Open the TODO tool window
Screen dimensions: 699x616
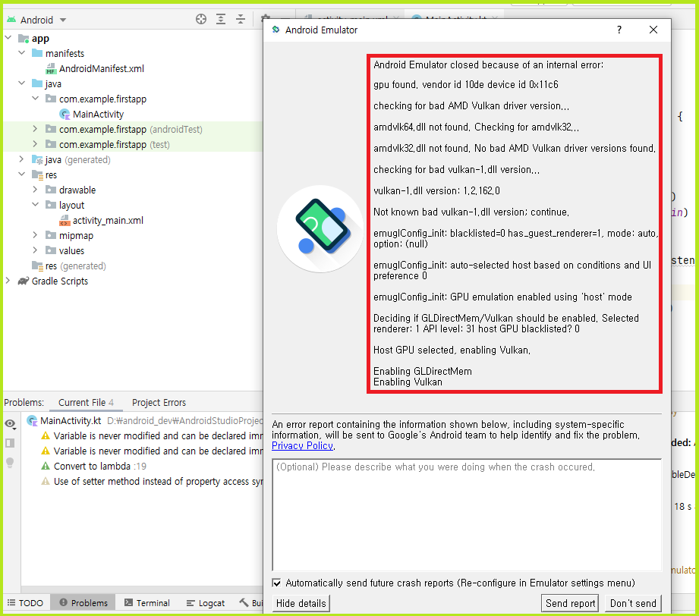[x=26, y=603]
